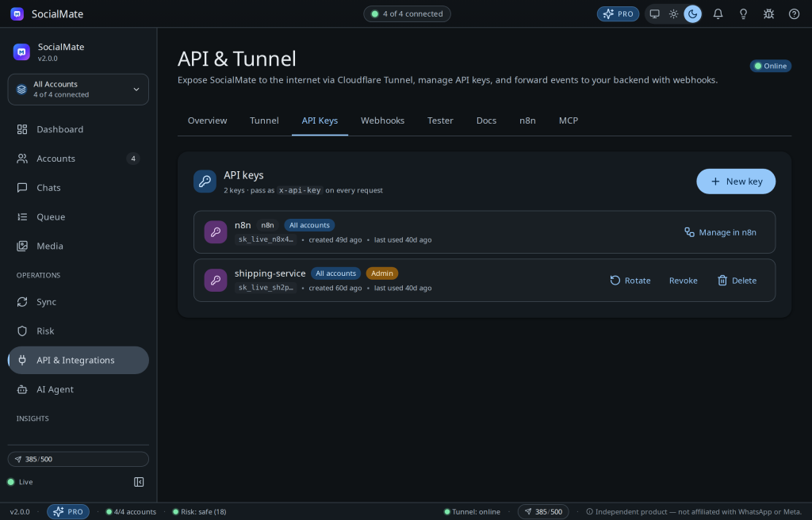Open the Tester tab
Viewport: 812px width, 520px height.
440,120
